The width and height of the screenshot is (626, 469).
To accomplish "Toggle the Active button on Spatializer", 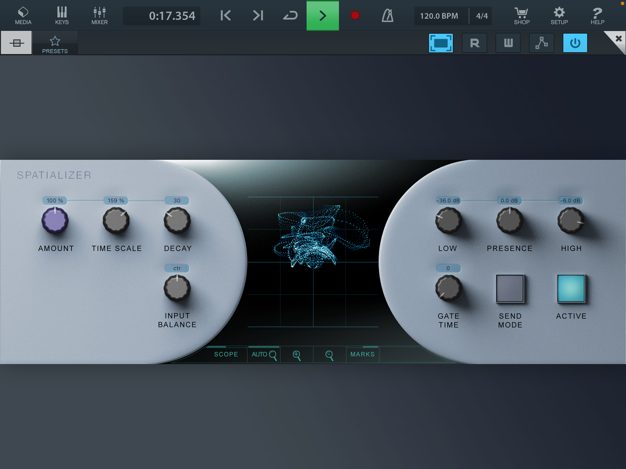I will click(x=571, y=289).
